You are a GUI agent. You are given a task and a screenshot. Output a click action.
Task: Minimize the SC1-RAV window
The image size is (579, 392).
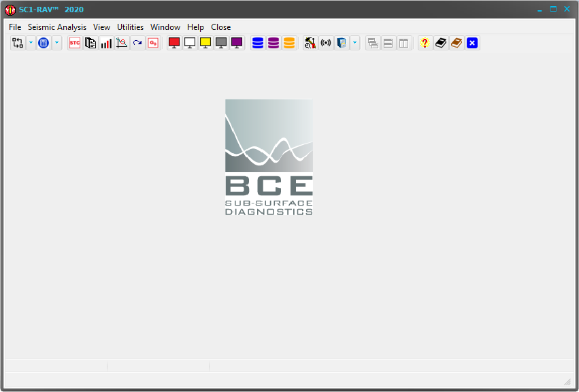[x=540, y=10]
